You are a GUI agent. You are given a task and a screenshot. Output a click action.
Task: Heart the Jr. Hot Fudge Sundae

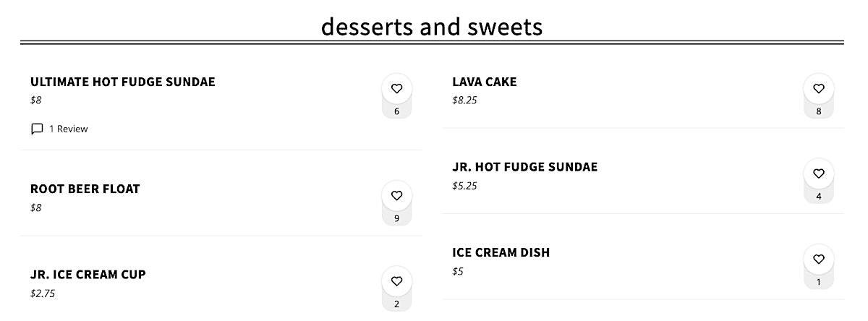pos(818,174)
